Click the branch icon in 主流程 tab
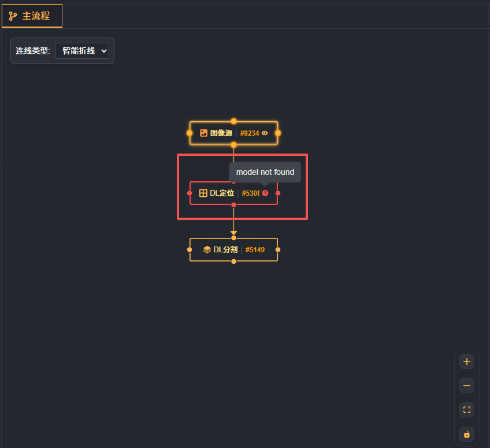Screen dimensions: 490x448 (x=13, y=16)
